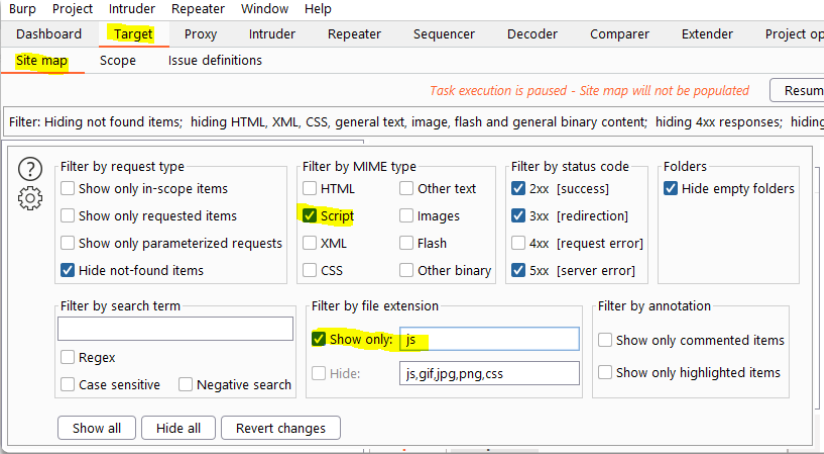Enable Images MIME type
The height and width of the screenshot is (454, 824).
pyautogui.click(x=406, y=215)
